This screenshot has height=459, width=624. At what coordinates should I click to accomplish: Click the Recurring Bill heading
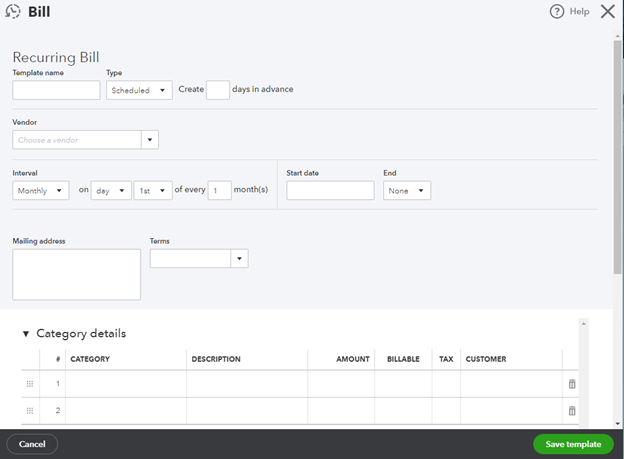coord(56,57)
